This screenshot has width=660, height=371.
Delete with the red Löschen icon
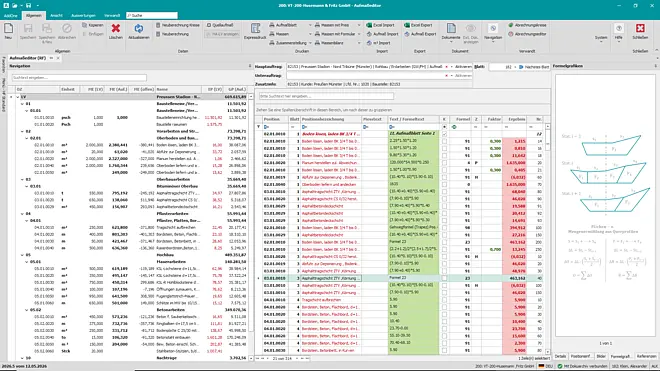point(116,32)
